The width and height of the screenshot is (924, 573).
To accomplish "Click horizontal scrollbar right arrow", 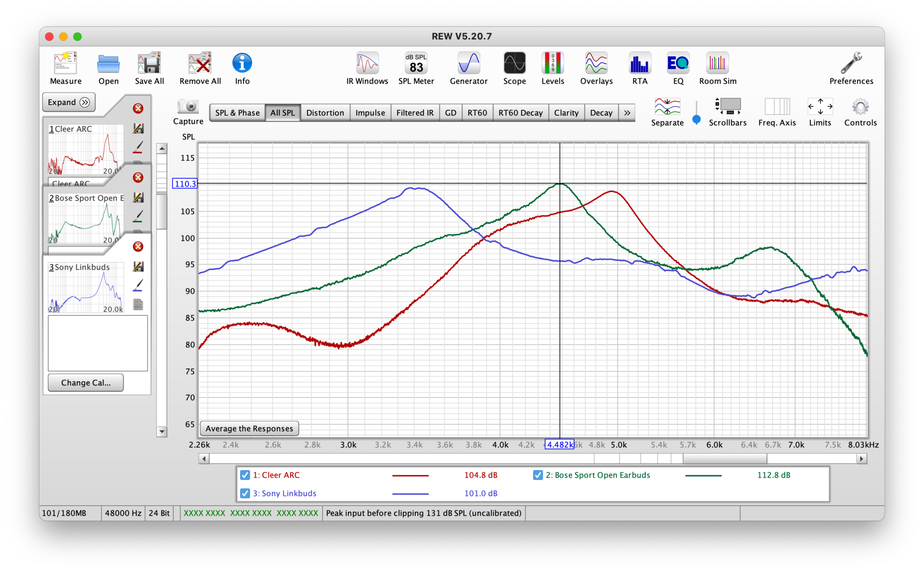I will coord(862,459).
